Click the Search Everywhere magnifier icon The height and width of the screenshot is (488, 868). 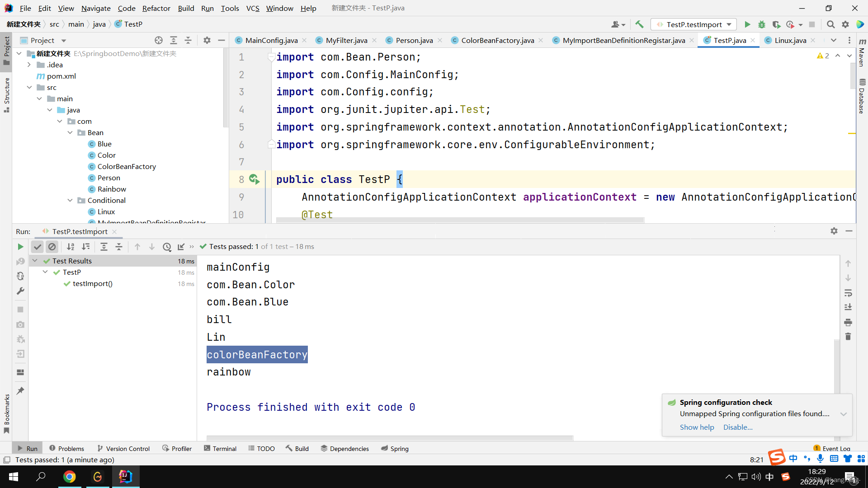[x=830, y=24]
